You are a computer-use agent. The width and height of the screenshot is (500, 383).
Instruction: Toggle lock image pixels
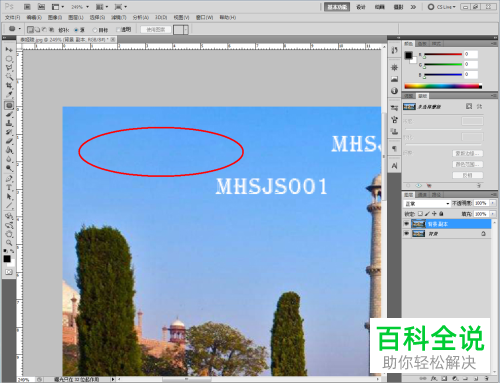(427, 213)
